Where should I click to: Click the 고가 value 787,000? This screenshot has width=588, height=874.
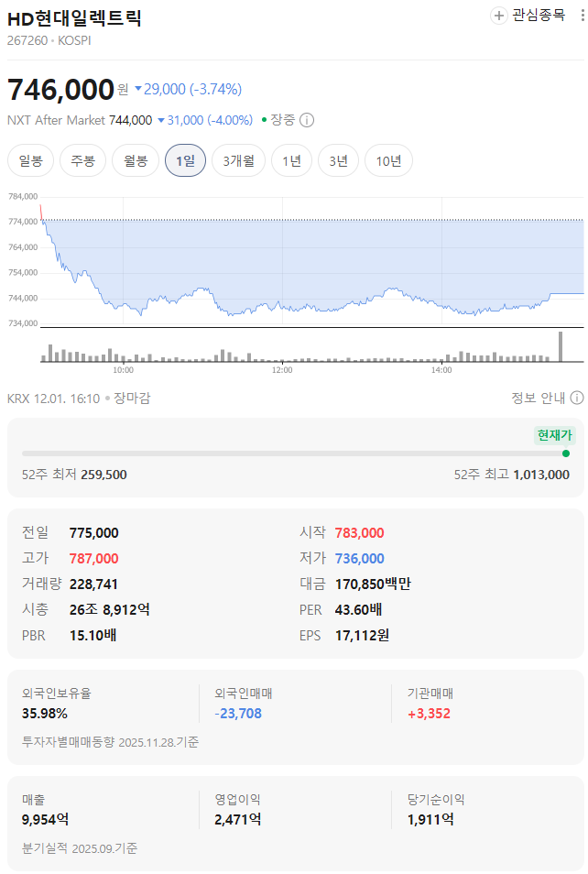pyautogui.click(x=93, y=558)
